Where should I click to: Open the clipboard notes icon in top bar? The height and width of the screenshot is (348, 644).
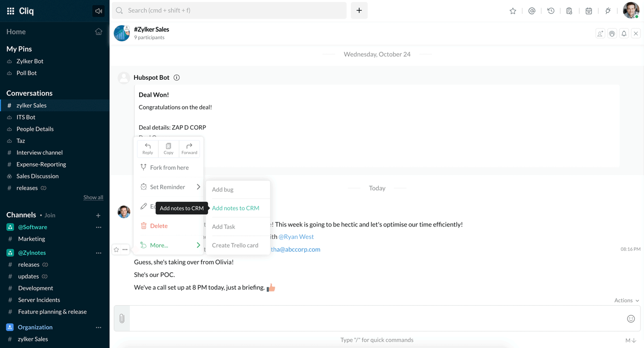569,11
